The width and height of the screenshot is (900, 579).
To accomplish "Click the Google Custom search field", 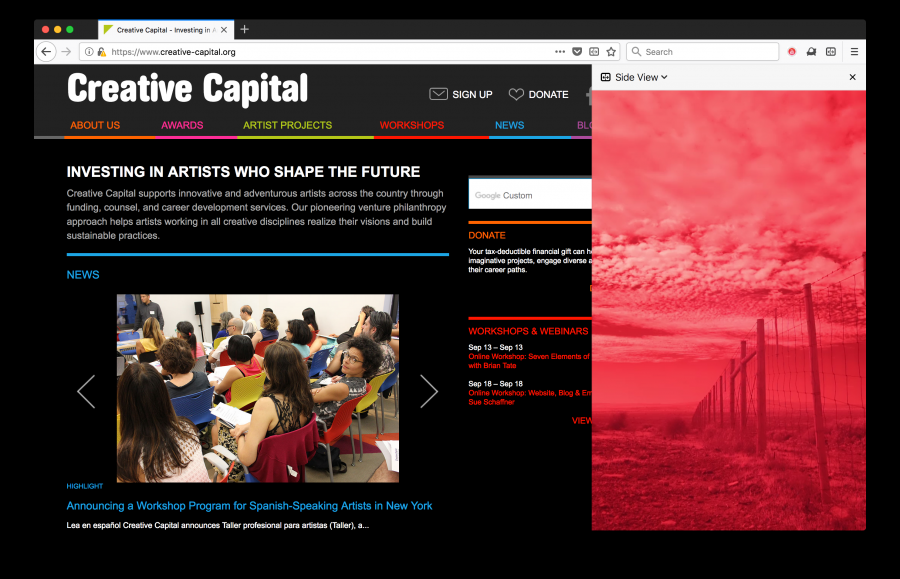I will (530, 195).
